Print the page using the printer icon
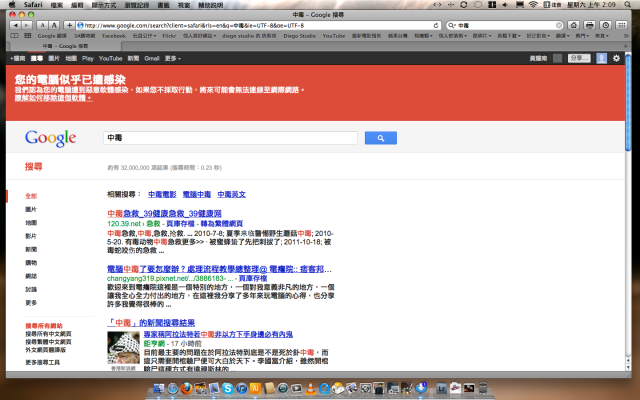Screen dimensions: 640x400 click(x=589, y=25)
